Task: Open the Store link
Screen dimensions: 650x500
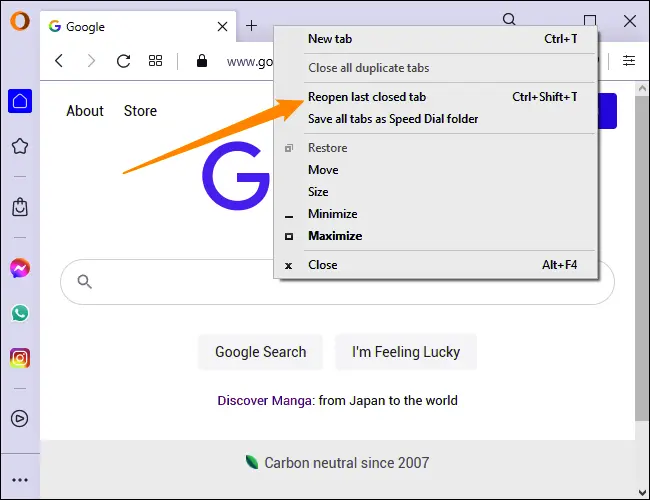Action: coord(141,111)
